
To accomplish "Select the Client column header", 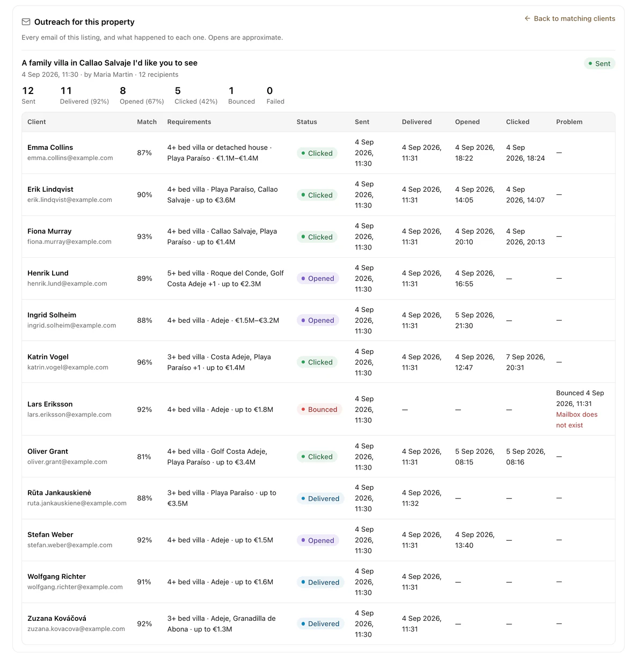I will click(36, 122).
